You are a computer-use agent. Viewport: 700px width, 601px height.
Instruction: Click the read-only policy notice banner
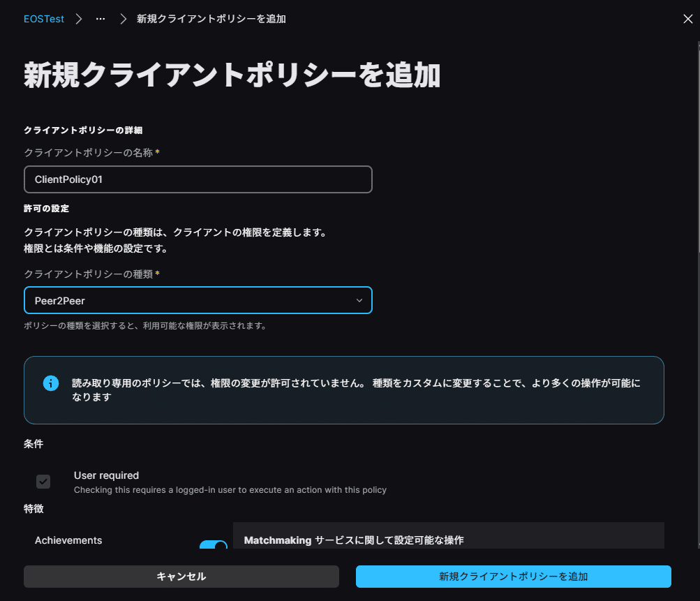tap(343, 390)
